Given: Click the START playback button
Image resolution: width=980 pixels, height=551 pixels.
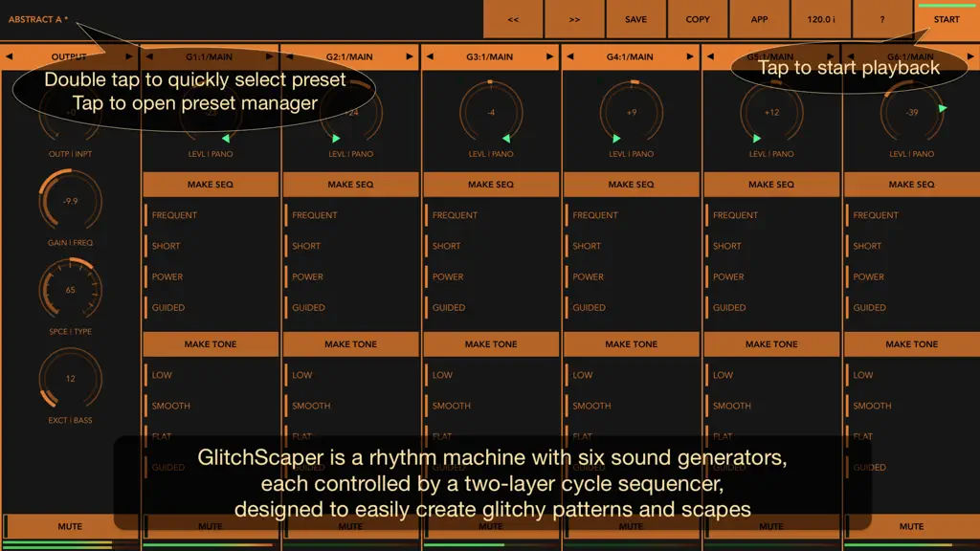Looking at the screenshot, I should pyautogui.click(x=947, y=19).
